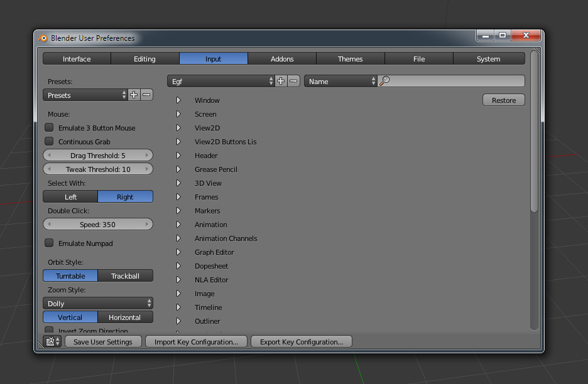Choose Turntable orbit style
This screenshot has width=588, height=384.
pyautogui.click(x=70, y=275)
